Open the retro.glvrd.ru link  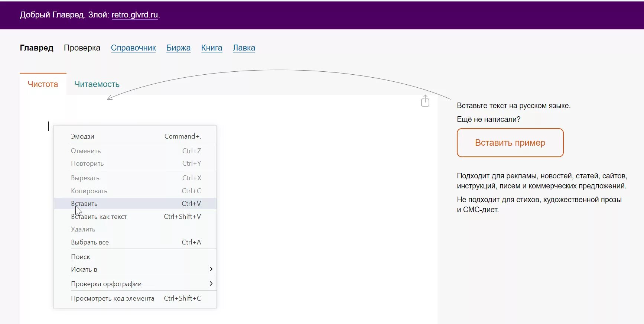click(135, 15)
